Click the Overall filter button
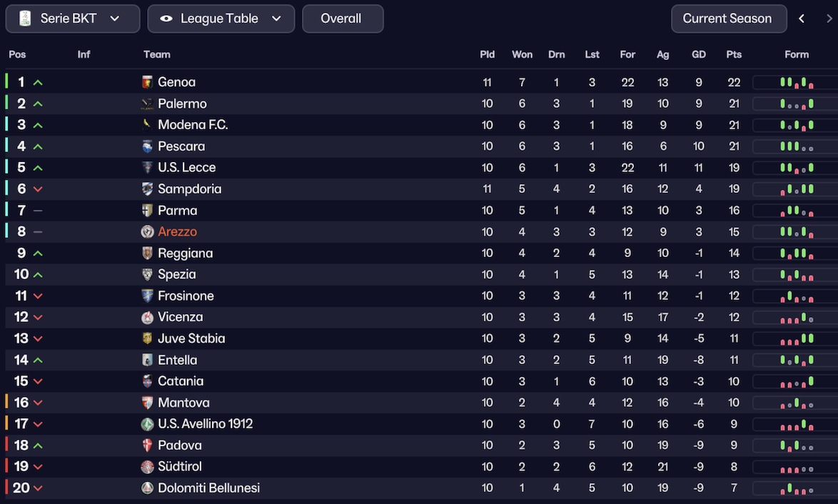 tap(342, 19)
